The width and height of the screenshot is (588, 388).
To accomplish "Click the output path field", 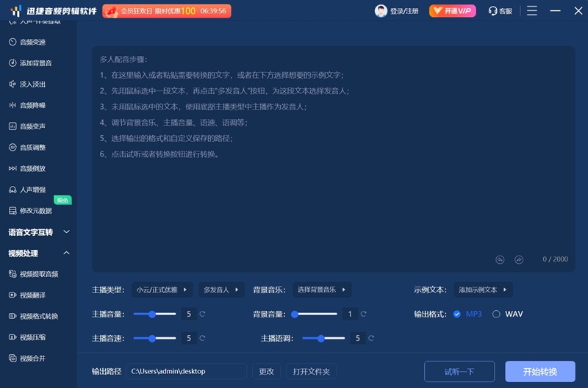I will (187, 371).
